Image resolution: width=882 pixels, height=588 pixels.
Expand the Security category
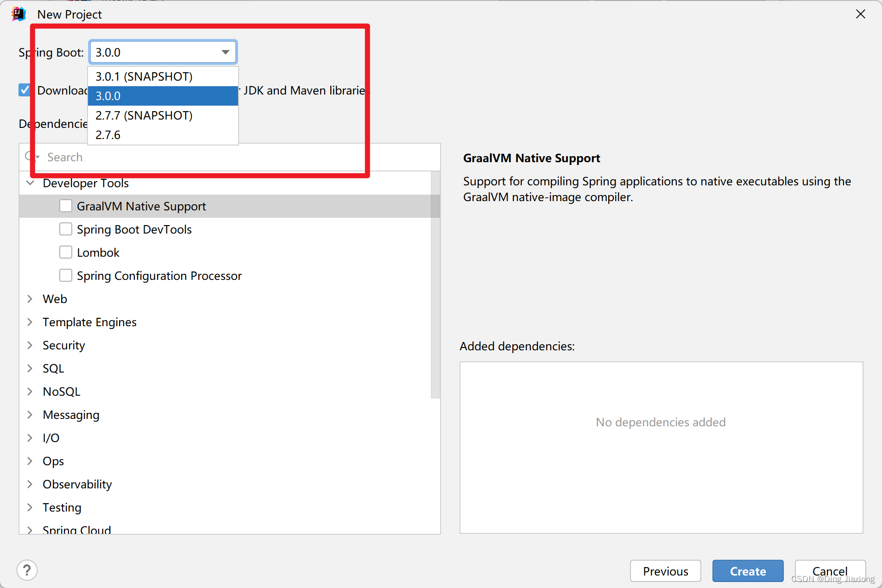[x=30, y=345]
